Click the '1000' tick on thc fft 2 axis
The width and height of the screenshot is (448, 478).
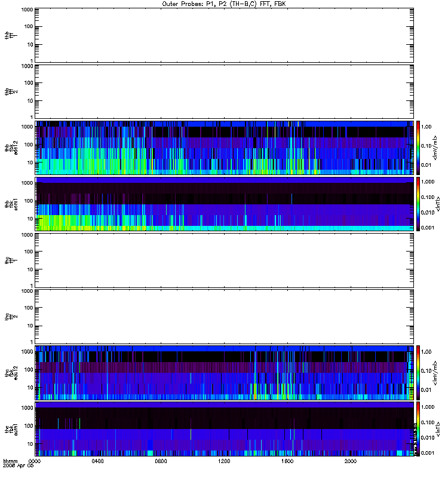[x=27, y=291]
